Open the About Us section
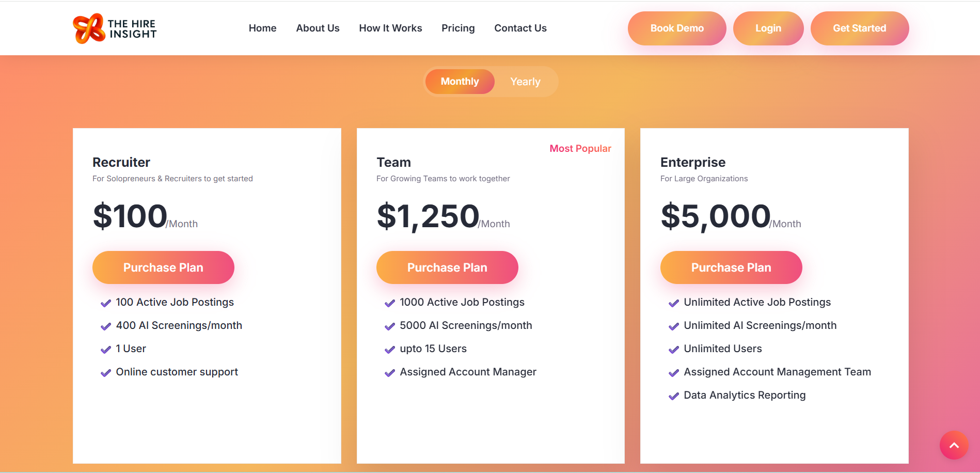This screenshot has width=980, height=473. [318, 28]
